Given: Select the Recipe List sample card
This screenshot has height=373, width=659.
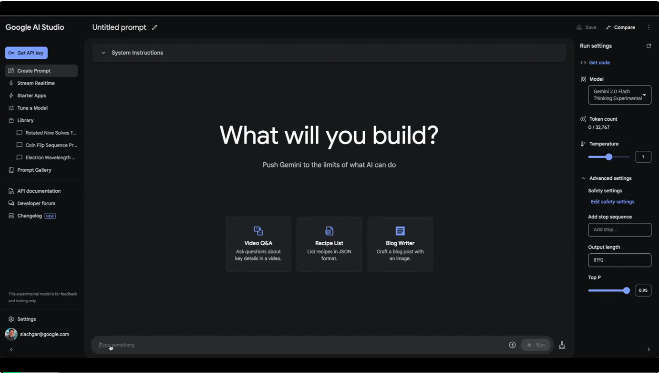Looking at the screenshot, I should (x=329, y=244).
